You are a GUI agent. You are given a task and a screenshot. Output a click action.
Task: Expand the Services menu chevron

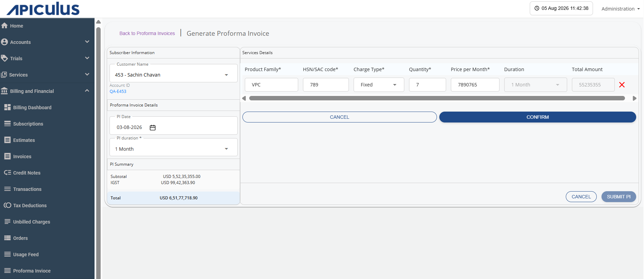(x=87, y=74)
